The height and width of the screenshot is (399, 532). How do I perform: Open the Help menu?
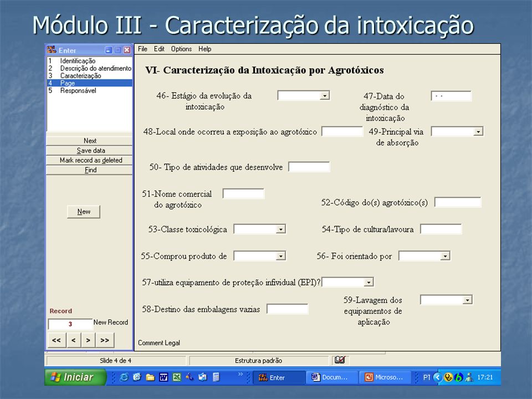[204, 49]
